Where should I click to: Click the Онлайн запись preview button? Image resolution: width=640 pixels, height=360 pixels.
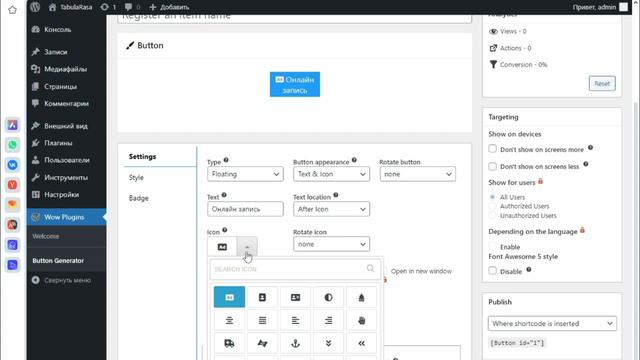point(295,84)
